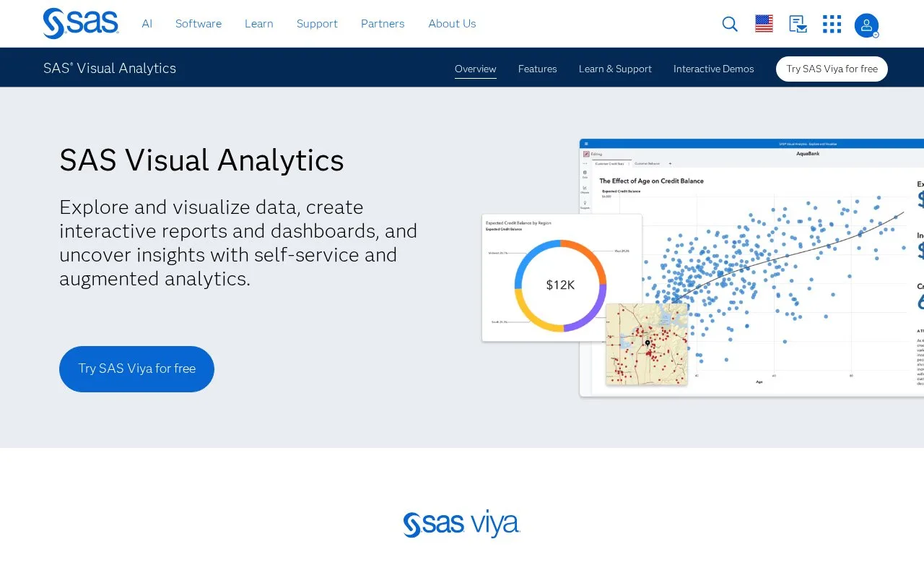This screenshot has width=924, height=578.
Task: Click blue Try SAS Viya for free button
Action: (x=136, y=368)
